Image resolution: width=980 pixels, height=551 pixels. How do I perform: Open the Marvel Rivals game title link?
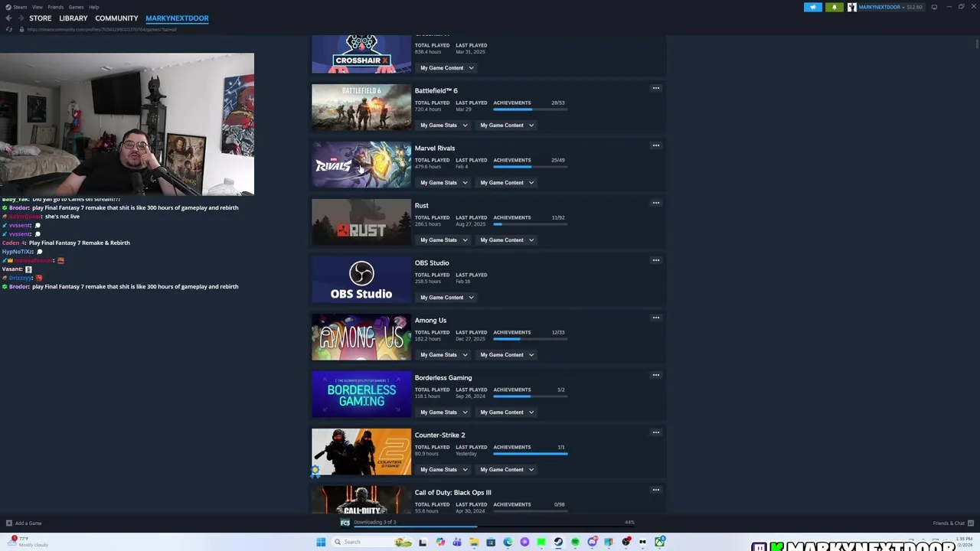[435, 148]
